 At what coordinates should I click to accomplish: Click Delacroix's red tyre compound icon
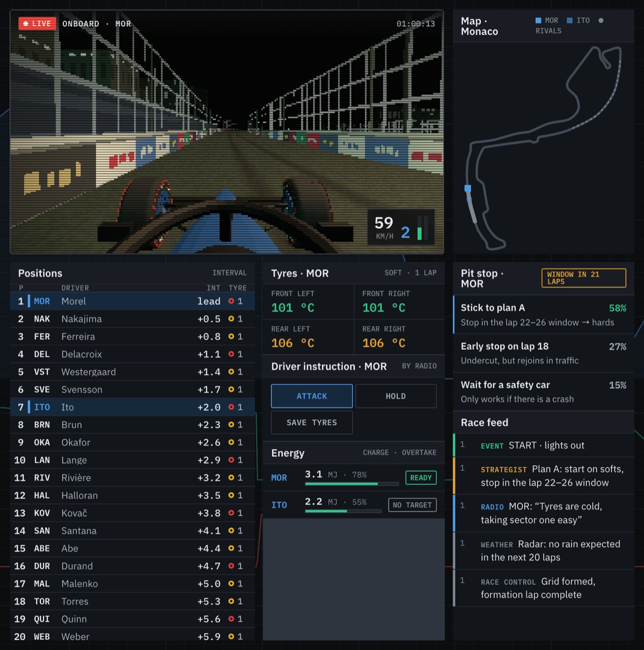(231, 354)
